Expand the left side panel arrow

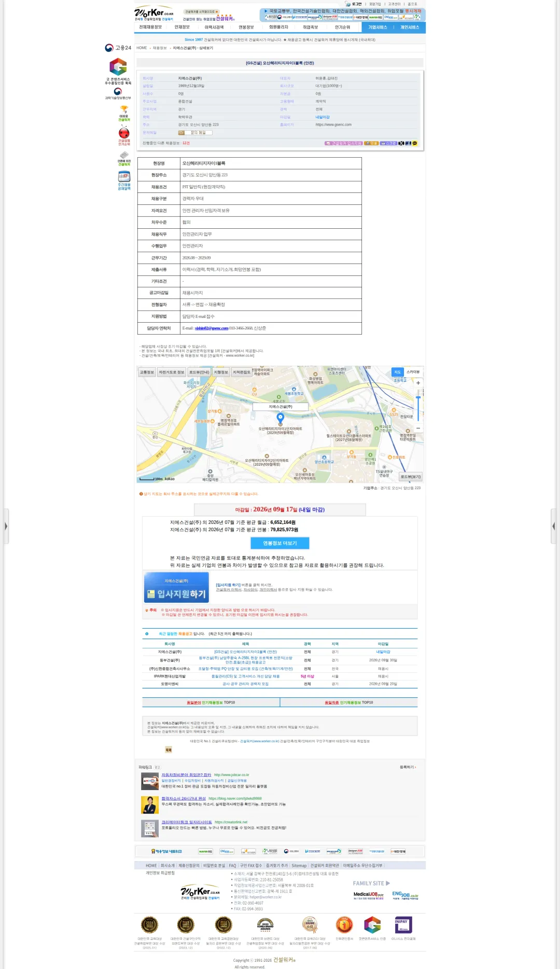[x=6, y=526]
